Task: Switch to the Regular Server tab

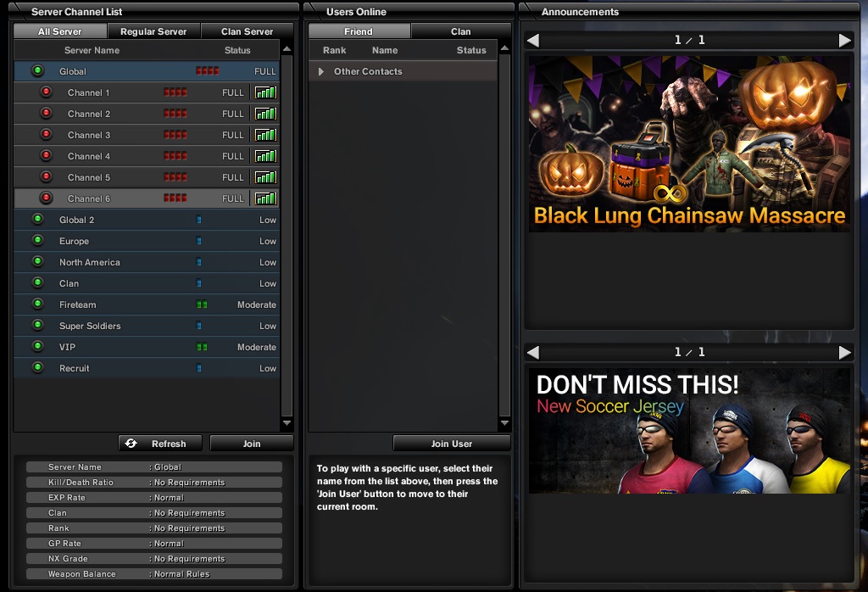Action: click(153, 31)
